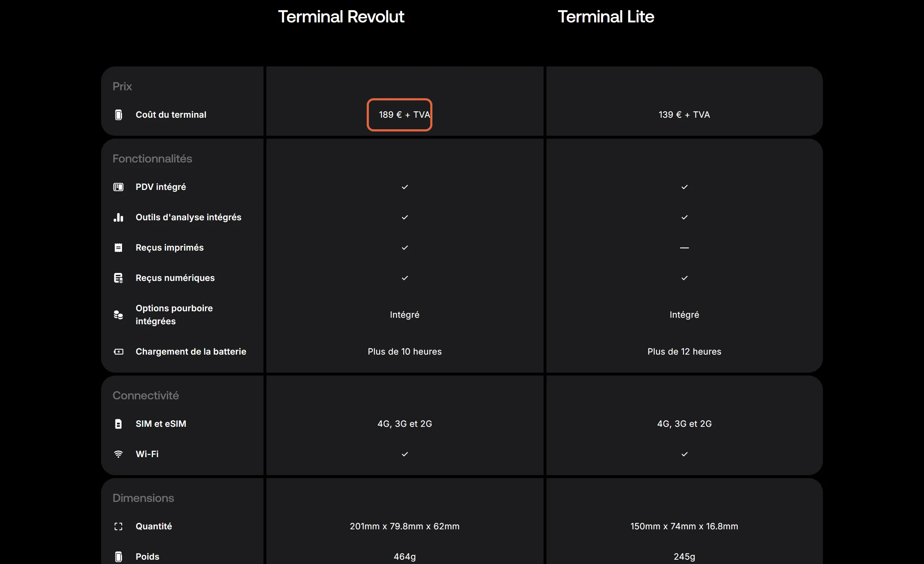Click the Reçus imprimés receipt icon

tap(118, 248)
